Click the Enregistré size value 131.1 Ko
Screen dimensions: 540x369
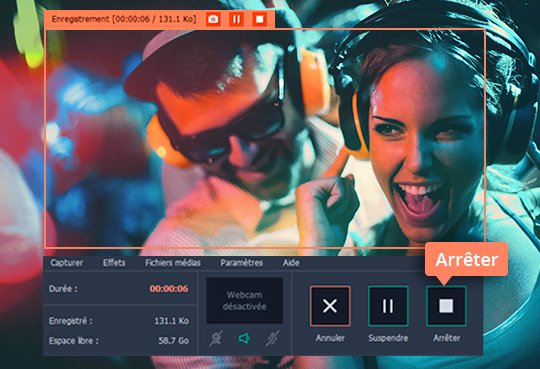[x=171, y=321]
